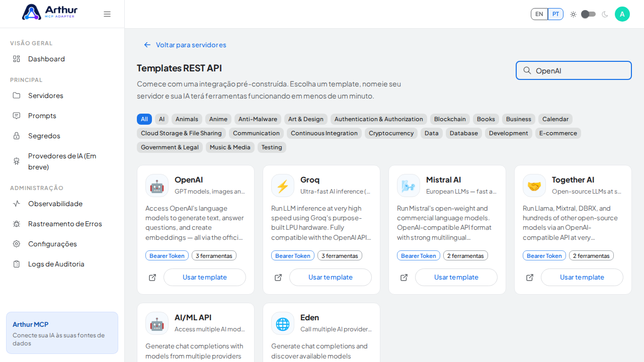The image size is (644, 362).
Task: Switch language to PT
Action: pos(555,14)
